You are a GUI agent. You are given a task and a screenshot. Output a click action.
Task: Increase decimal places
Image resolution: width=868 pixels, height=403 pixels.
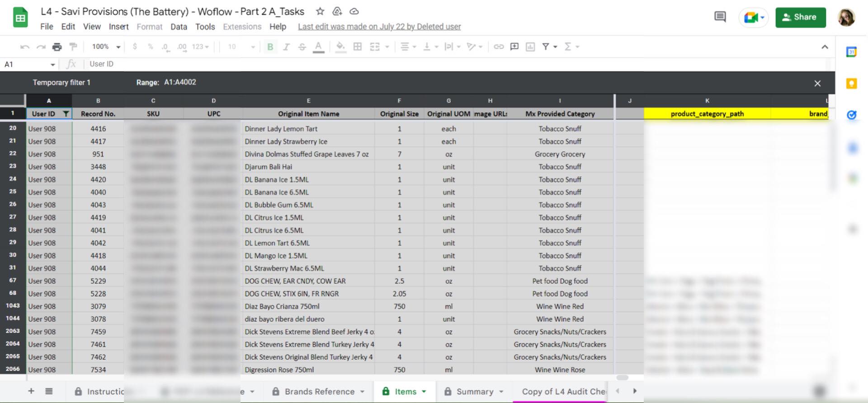point(182,47)
